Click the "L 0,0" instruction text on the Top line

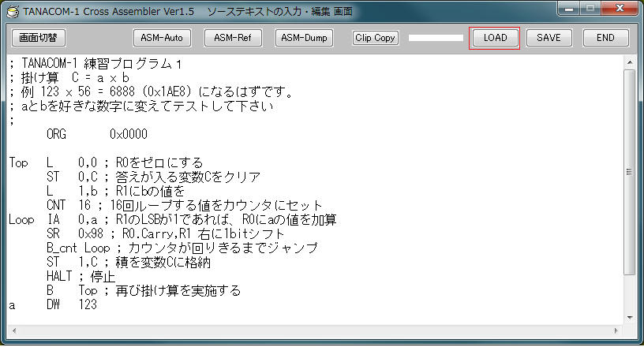click(x=72, y=162)
